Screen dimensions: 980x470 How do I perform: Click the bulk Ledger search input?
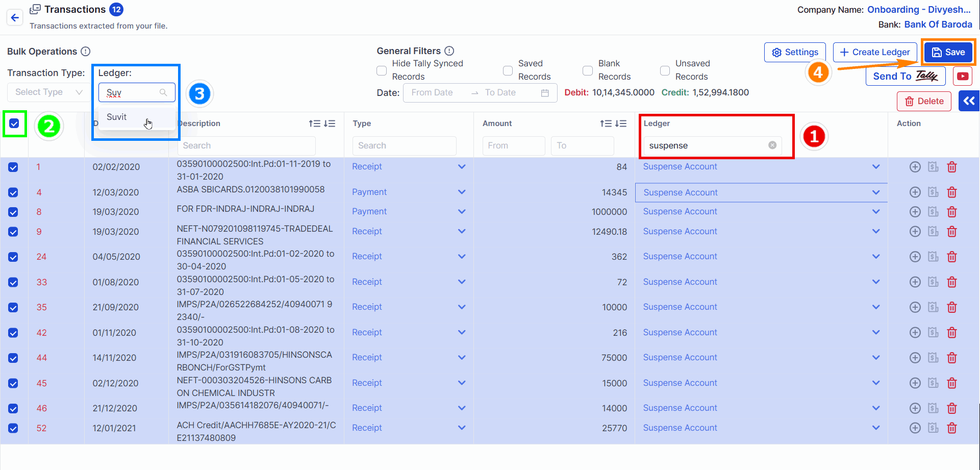click(137, 92)
